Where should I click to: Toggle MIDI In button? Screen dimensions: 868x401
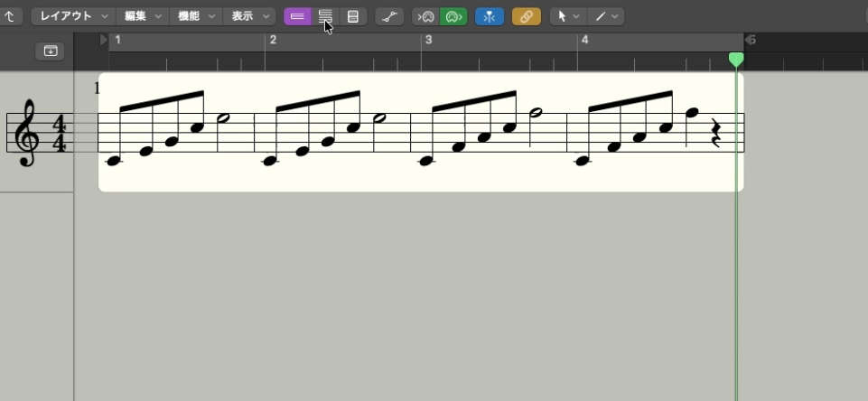(426, 16)
